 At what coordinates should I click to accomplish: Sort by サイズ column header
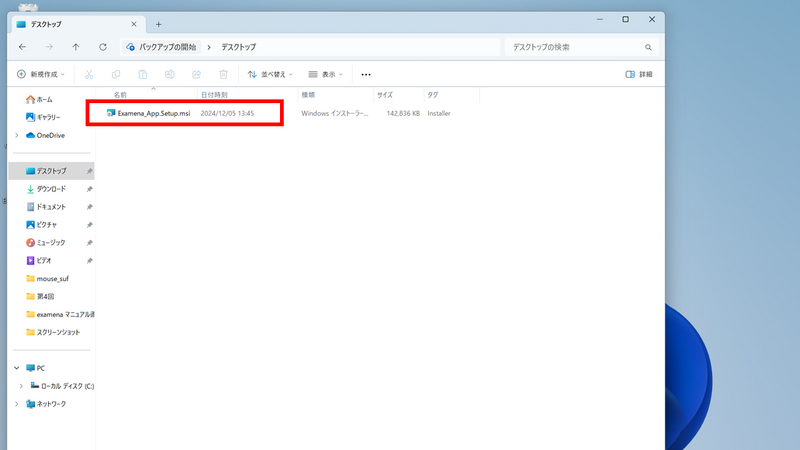point(385,95)
